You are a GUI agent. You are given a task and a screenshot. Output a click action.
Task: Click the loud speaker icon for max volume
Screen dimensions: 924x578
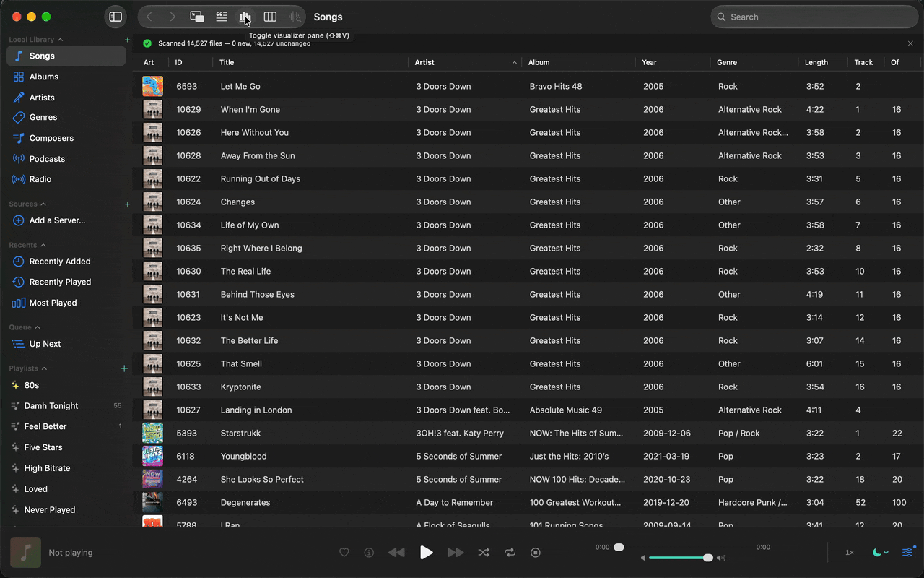(x=721, y=558)
